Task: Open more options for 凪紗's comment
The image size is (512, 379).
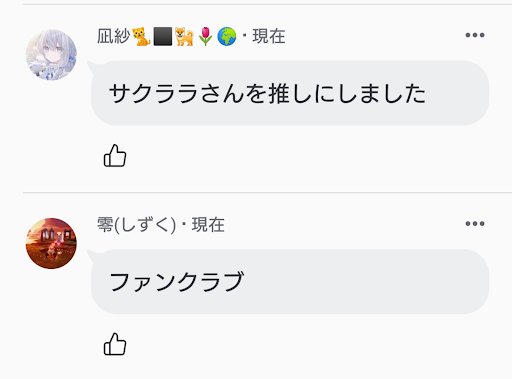Action: pos(475,35)
